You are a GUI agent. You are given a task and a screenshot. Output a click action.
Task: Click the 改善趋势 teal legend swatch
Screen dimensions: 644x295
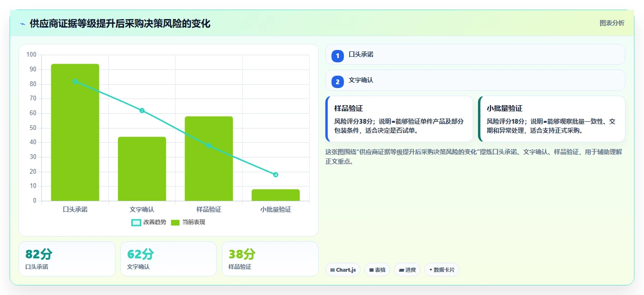(136, 222)
